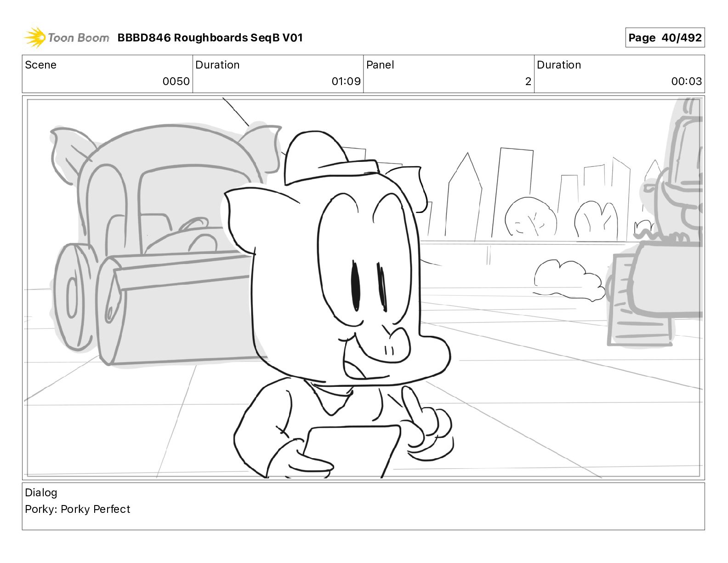The height and width of the screenshot is (563, 728).
Task: Click the 'Page 40/492' box
Action: 665,38
